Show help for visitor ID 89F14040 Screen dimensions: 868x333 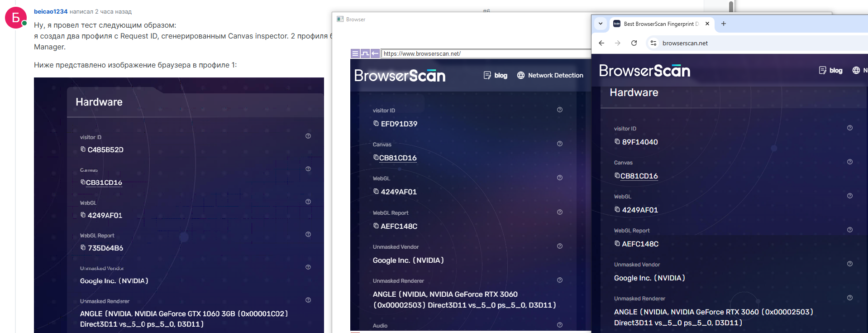[x=849, y=128]
